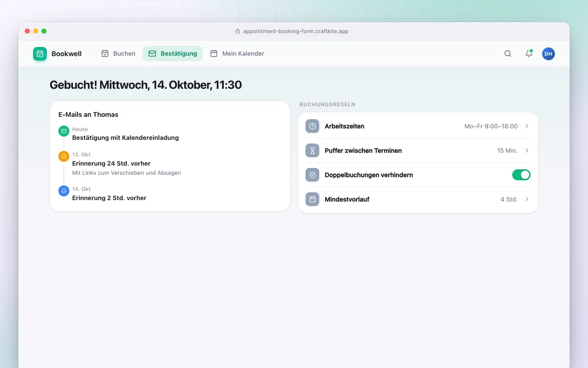The height and width of the screenshot is (368, 588).
Task: Click the Mo–Fr 9:00–18:00 value
Action: pyautogui.click(x=491, y=126)
